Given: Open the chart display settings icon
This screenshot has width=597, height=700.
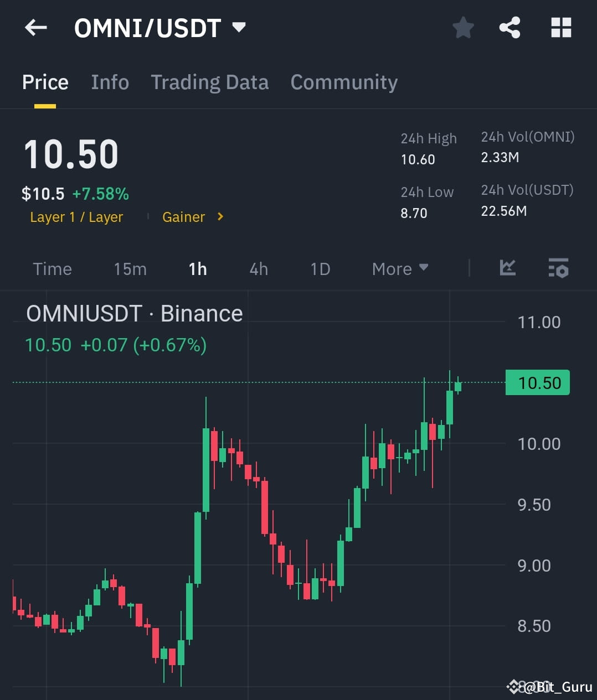Looking at the screenshot, I should point(558,268).
